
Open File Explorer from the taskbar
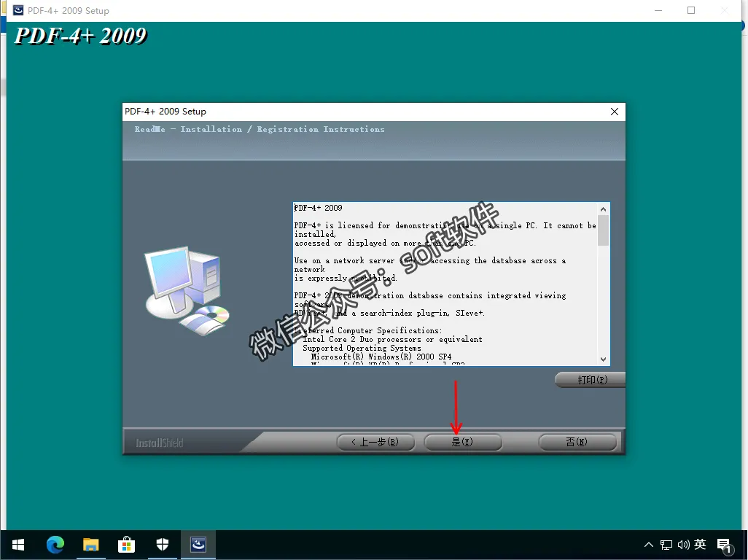click(x=90, y=545)
